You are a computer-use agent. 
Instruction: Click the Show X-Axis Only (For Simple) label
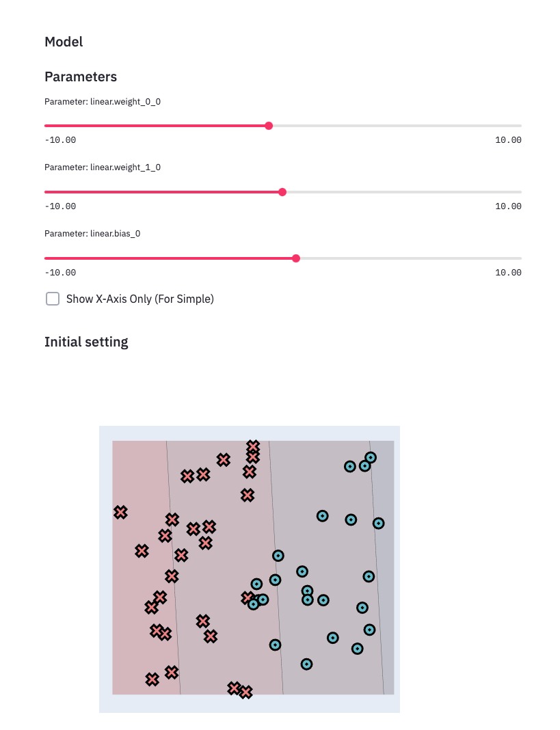139,299
